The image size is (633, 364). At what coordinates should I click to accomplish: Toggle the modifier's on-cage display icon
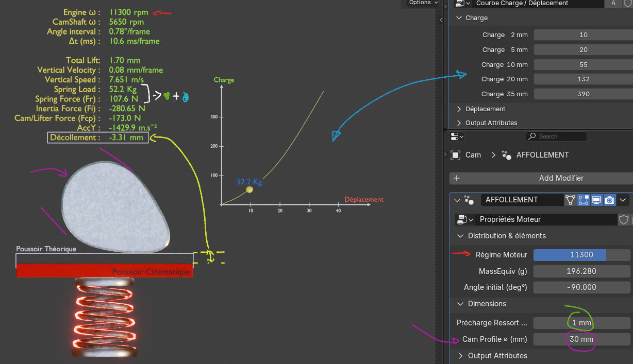click(570, 200)
